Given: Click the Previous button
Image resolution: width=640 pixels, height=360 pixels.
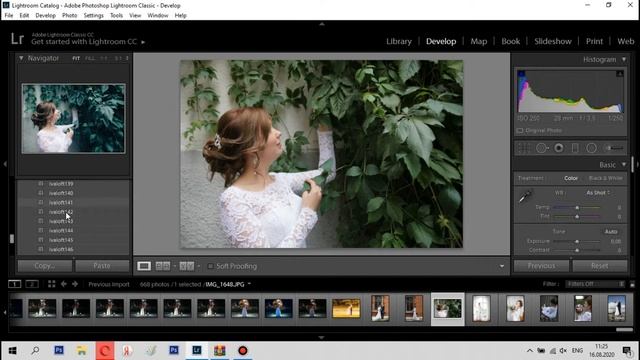Looking at the screenshot, I should pyautogui.click(x=541, y=266).
